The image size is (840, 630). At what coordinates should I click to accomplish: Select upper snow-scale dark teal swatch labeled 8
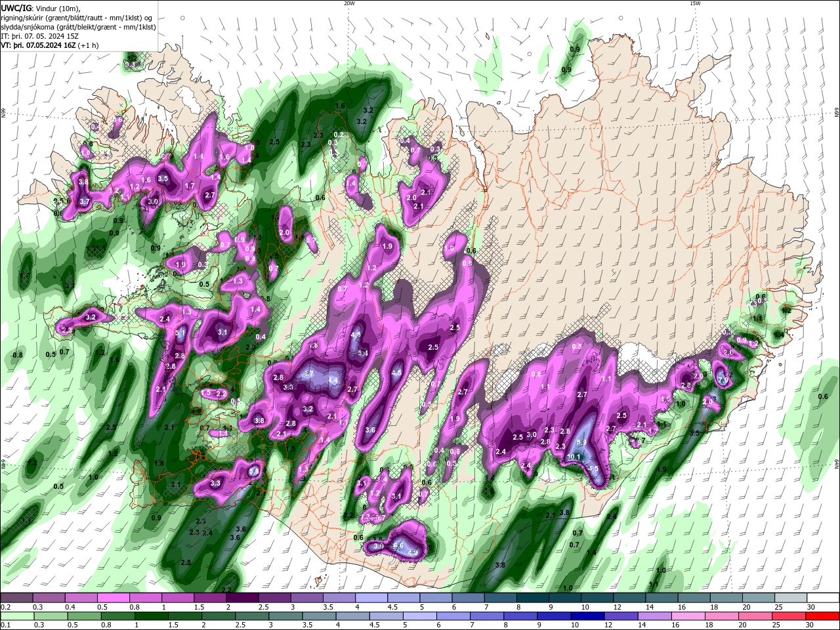point(532,598)
